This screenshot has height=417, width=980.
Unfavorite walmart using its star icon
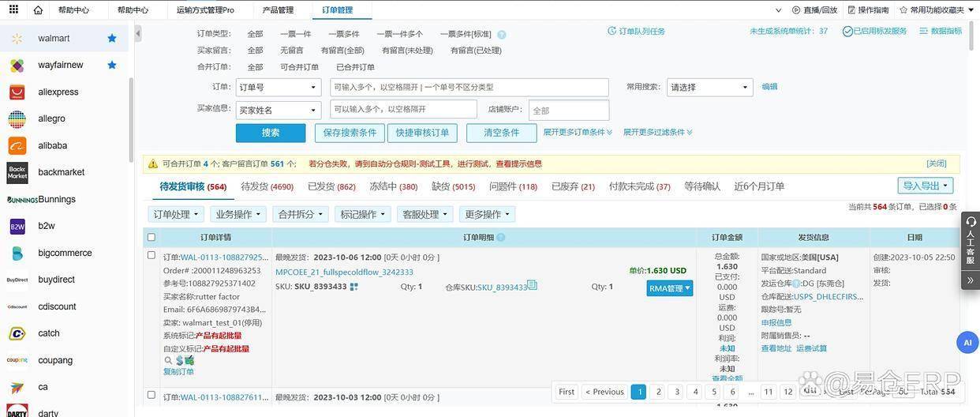pos(112,38)
